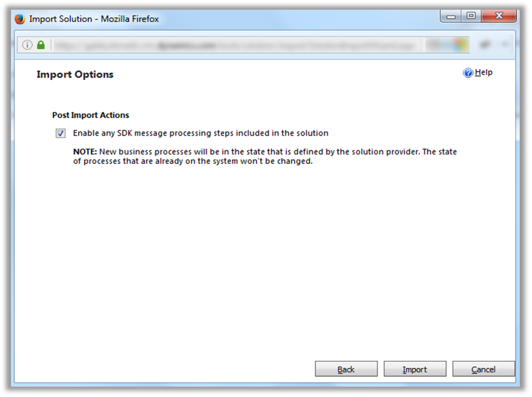The height and width of the screenshot is (397, 532).
Task: Focus the browser address bar URL field
Action: point(232,45)
